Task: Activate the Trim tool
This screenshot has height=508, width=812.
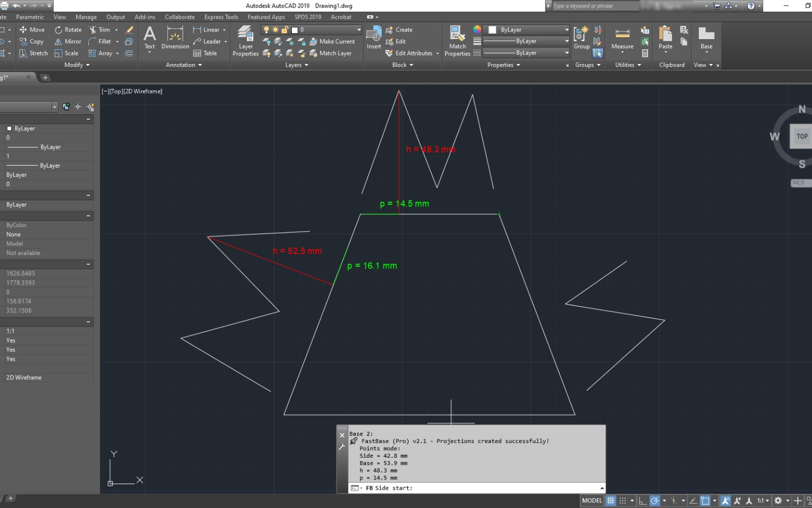Action: pyautogui.click(x=99, y=29)
